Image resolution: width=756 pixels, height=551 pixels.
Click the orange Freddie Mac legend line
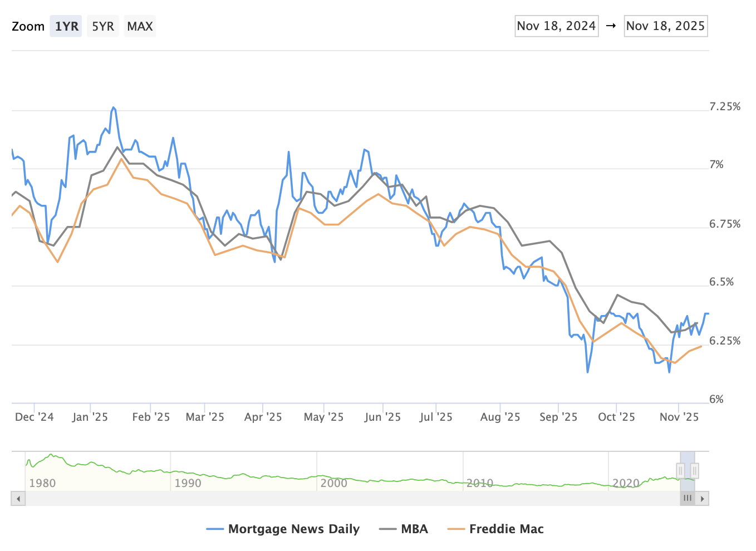[x=456, y=529]
